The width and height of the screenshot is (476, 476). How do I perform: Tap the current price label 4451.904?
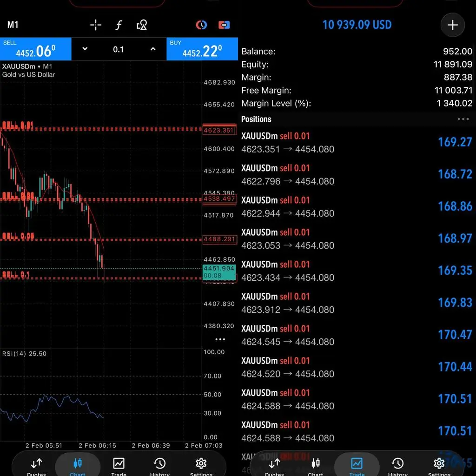[219, 271]
